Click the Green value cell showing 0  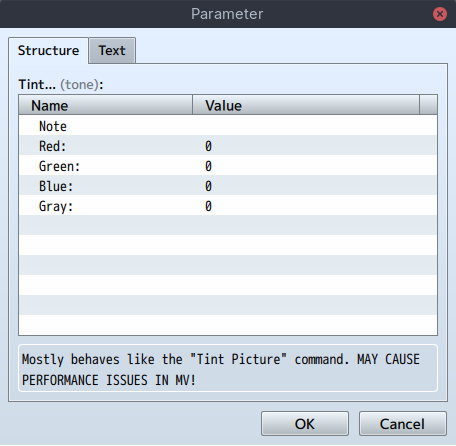click(x=315, y=165)
